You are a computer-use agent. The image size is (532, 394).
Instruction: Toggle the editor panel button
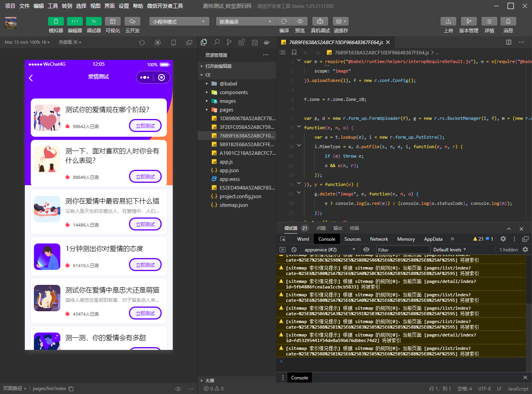(x=75, y=21)
